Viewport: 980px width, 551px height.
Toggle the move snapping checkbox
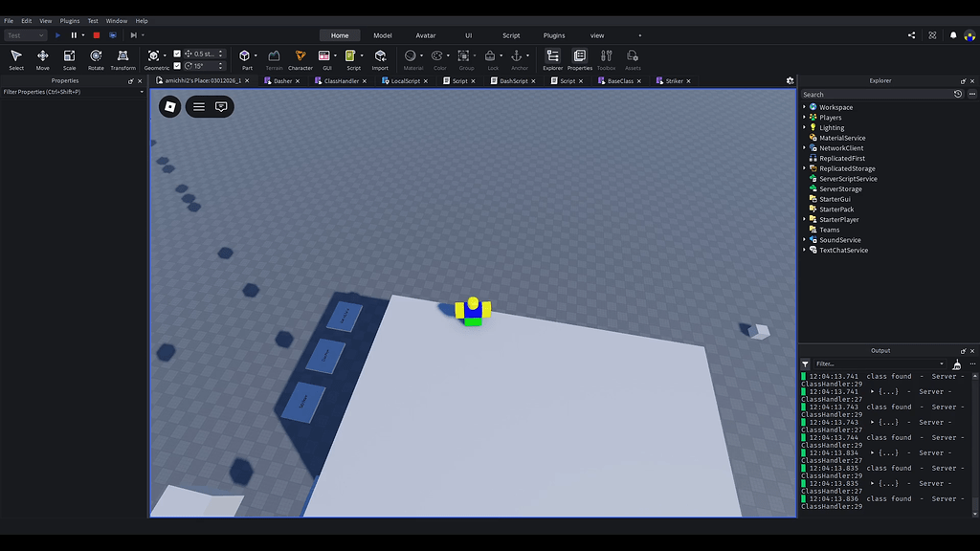[177, 54]
